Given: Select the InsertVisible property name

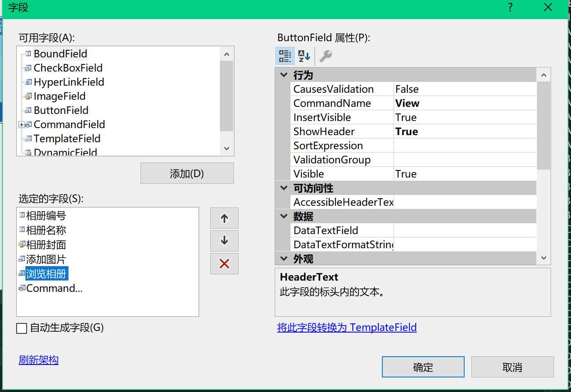Looking at the screenshot, I should (x=322, y=117).
